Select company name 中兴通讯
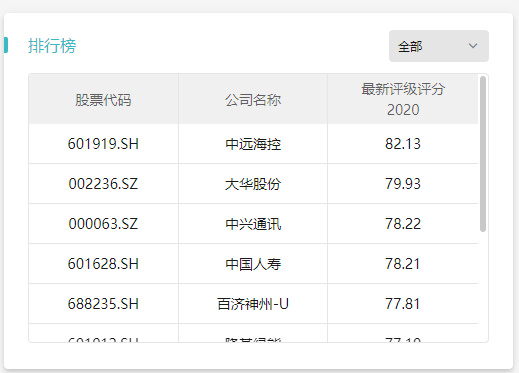519x373 pixels. click(x=253, y=224)
